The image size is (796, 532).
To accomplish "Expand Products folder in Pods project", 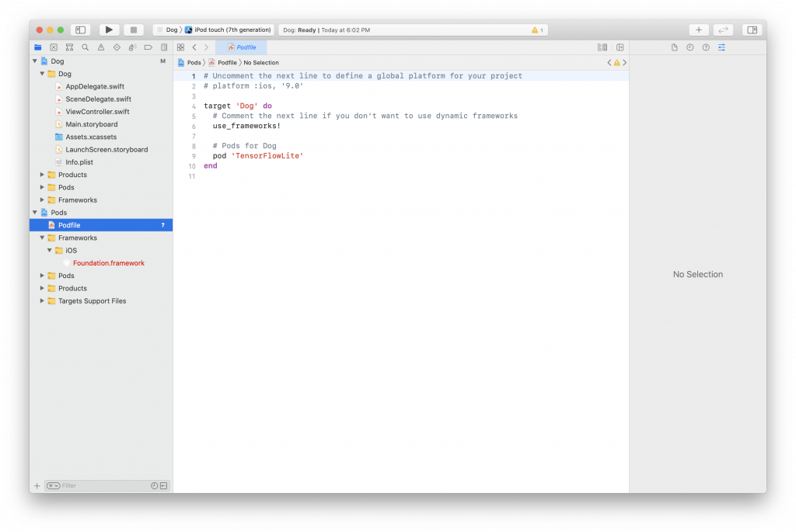I will click(x=42, y=288).
